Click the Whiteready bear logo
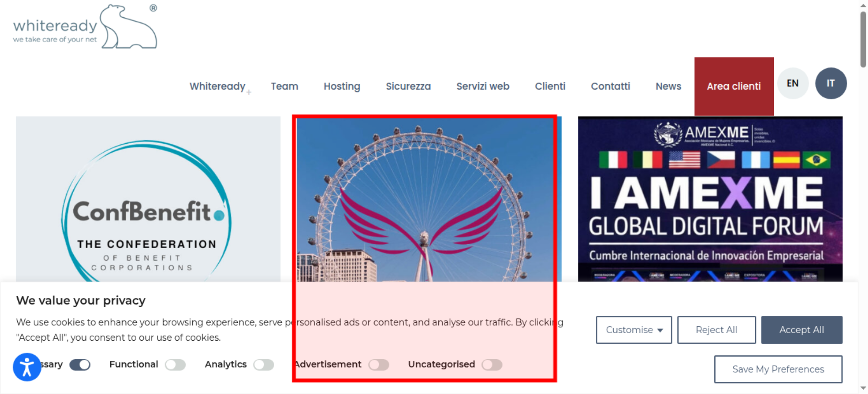The width and height of the screenshot is (868, 394). click(85, 27)
